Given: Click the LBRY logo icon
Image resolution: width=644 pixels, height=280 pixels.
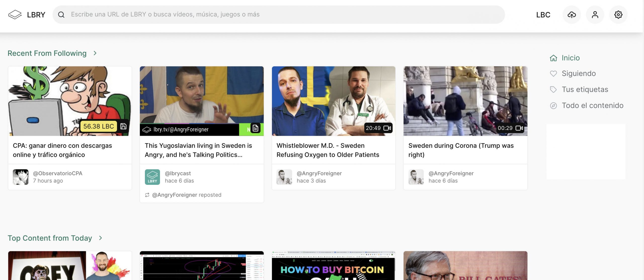Looking at the screenshot, I should tap(15, 15).
